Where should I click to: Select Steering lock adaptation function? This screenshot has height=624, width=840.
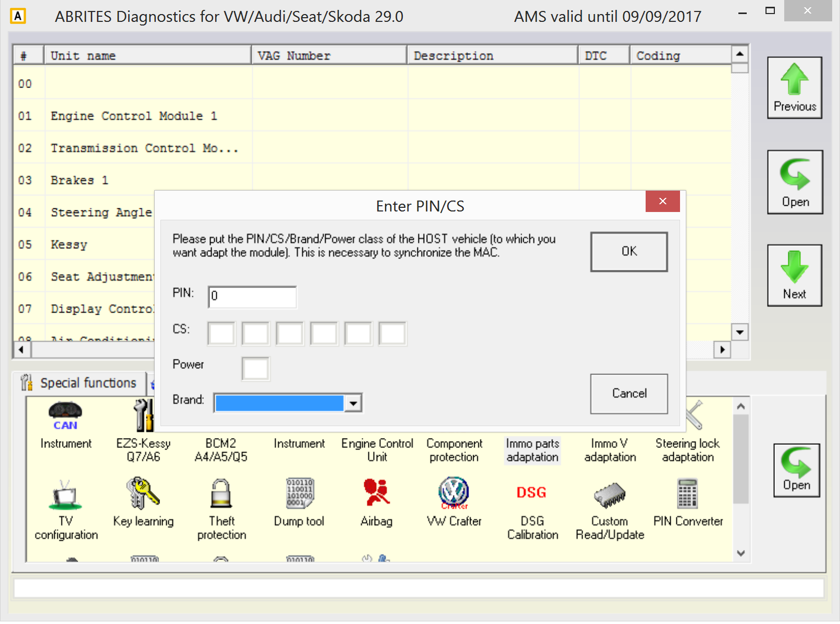(x=688, y=450)
